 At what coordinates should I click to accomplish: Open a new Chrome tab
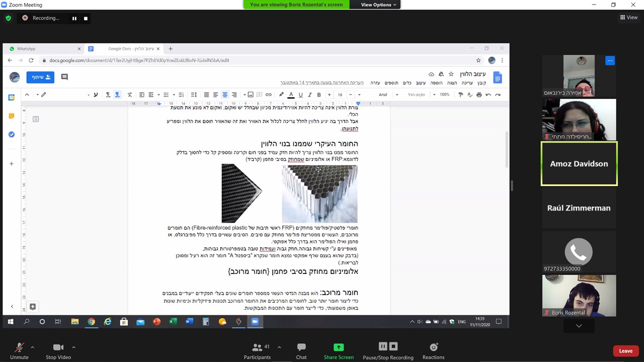tap(171, 49)
